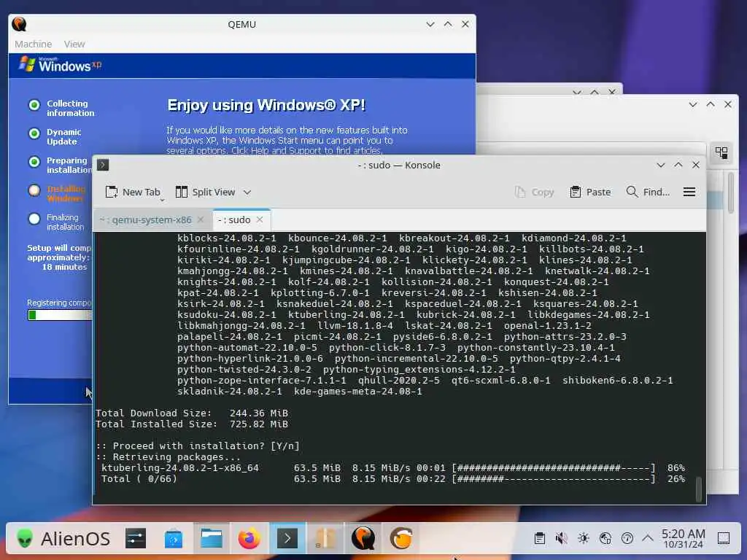Click the show desktop button
This screenshot has height=560, width=747.
click(724, 539)
